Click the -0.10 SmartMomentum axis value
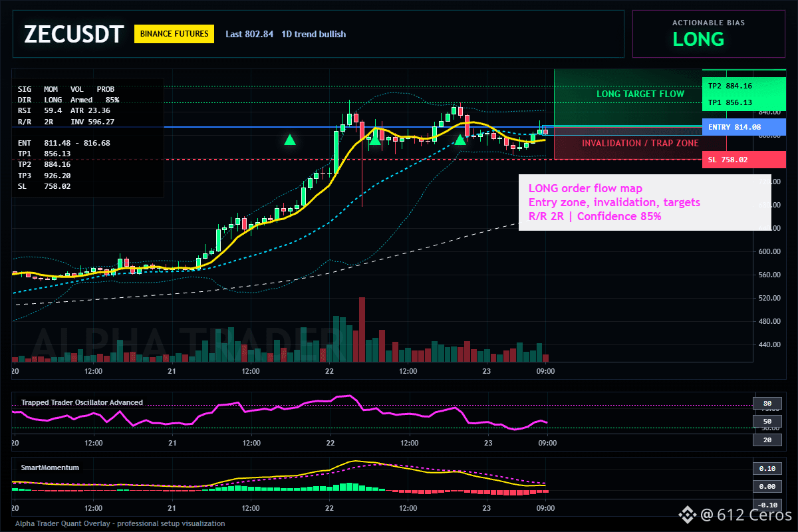798x532 pixels. point(767,505)
